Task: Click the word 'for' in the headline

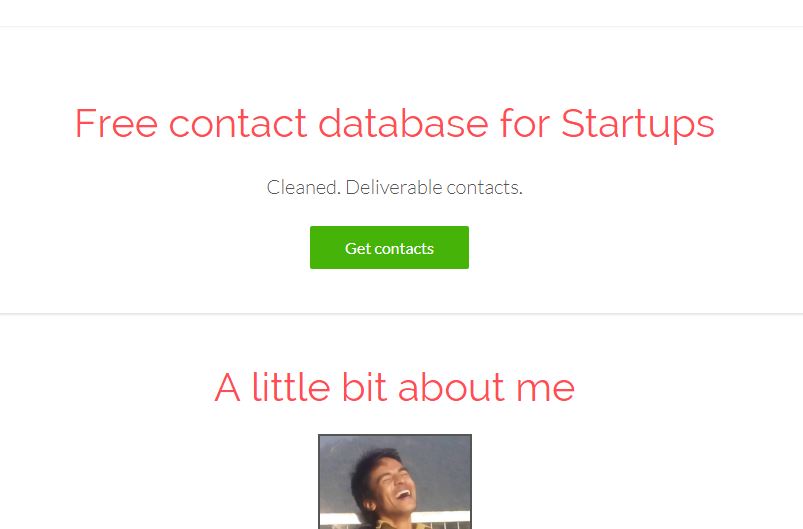Action: tap(523, 124)
